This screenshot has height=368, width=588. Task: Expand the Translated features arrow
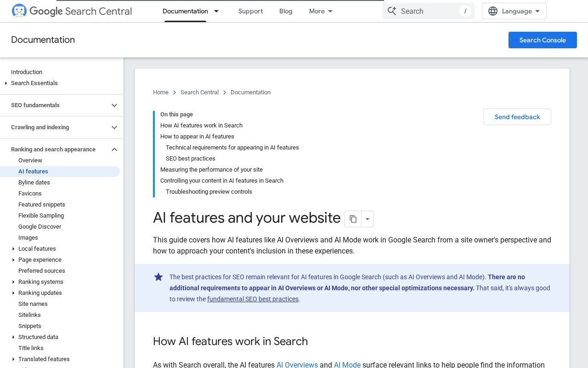(13, 359)
